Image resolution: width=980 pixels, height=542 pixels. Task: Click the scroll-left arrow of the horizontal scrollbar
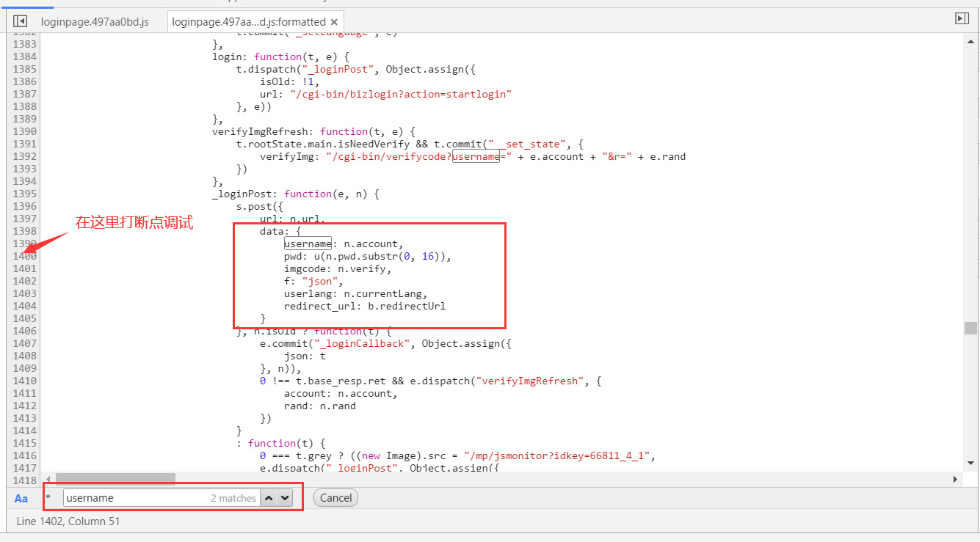coord(48,479)
